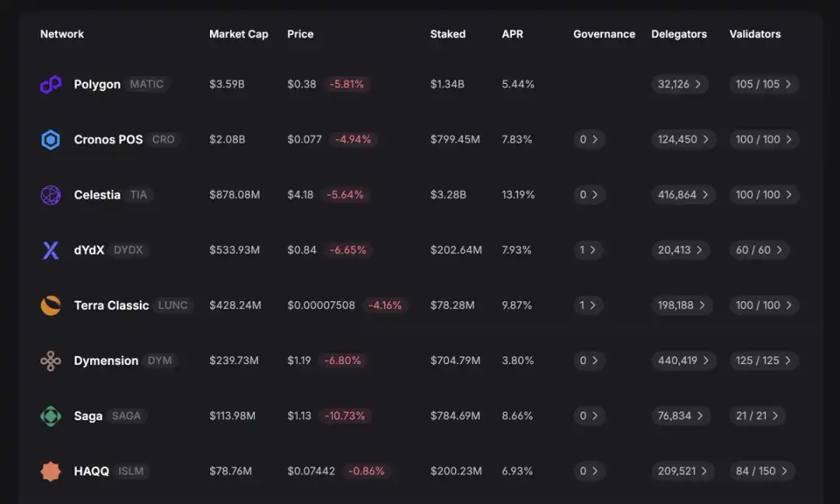
Task: Open dYdX governance proposals chip
Action: coord(588,250)
